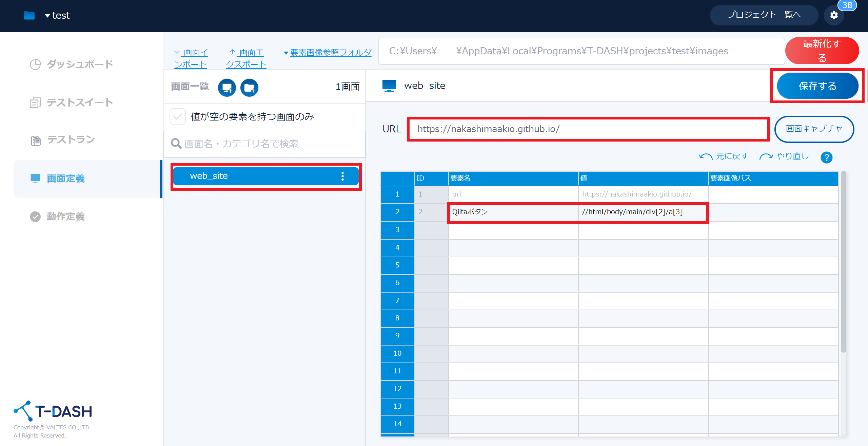Screen dimensions: 868x446
Task: Click the 画面キャプチャ button
Action: (x=814, y=129)
